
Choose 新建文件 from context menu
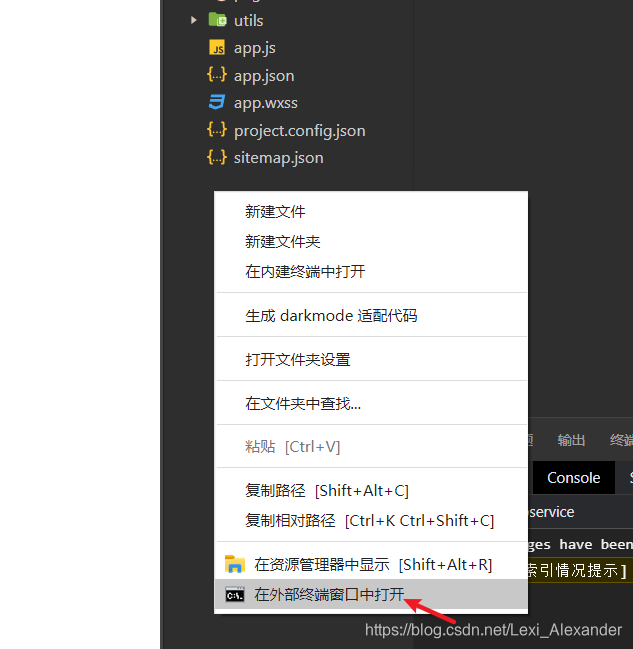click(x=371, y=212)
